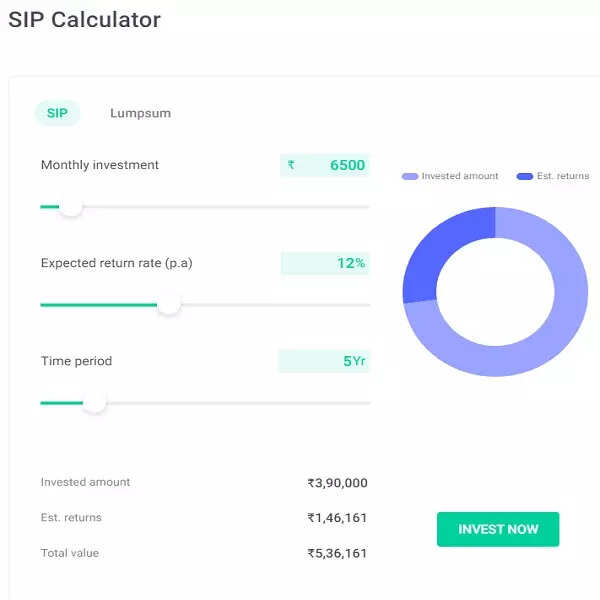Click the Total value figure ₹5,36,161
Viewport: 600px width, 600px height.
(337, 553)
